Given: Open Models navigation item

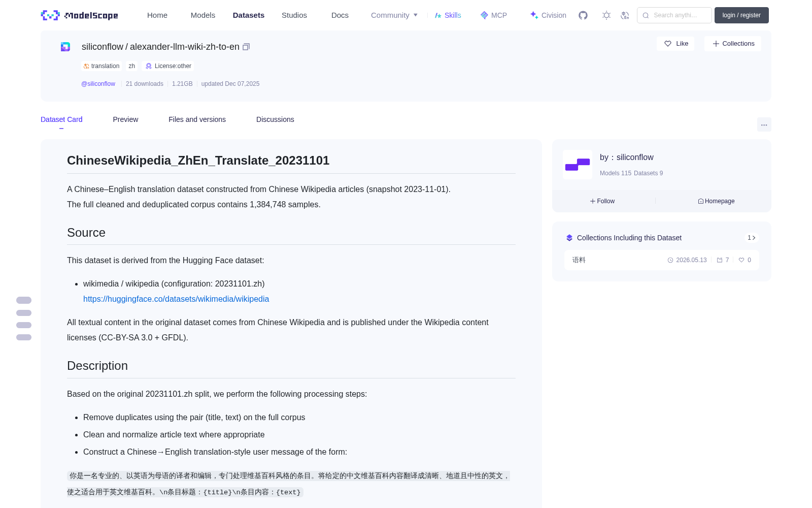Looking at the screenshot, I should click(203, 15).
